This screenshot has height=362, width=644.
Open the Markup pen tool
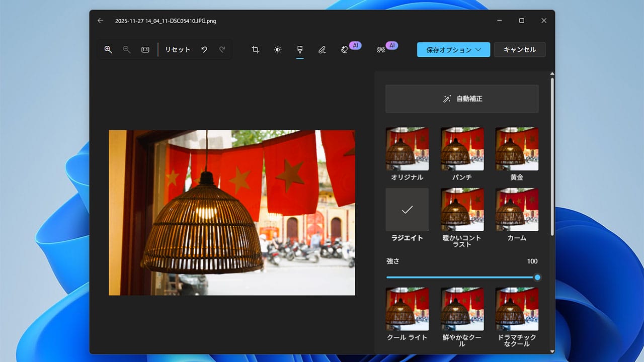(x=322, y=49)
